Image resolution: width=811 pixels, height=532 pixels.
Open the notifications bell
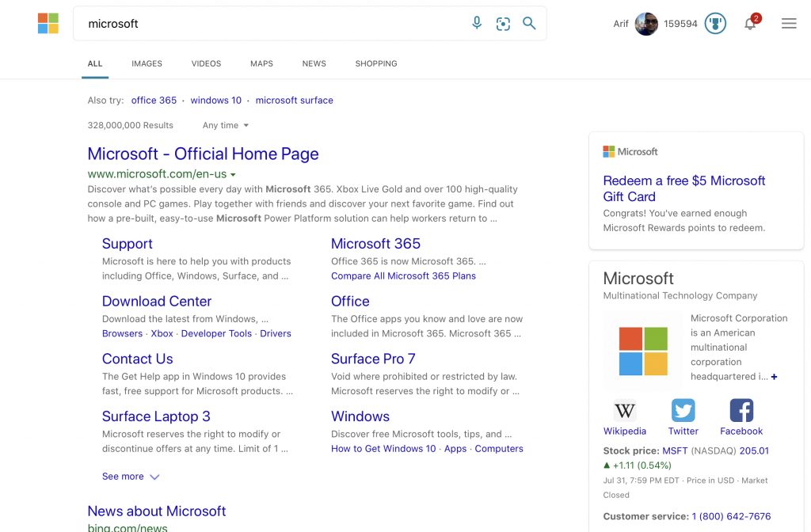click(x=751, y=23)
